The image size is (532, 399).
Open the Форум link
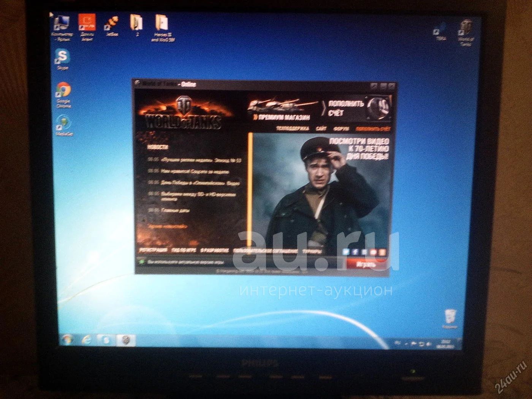(341, 129)
